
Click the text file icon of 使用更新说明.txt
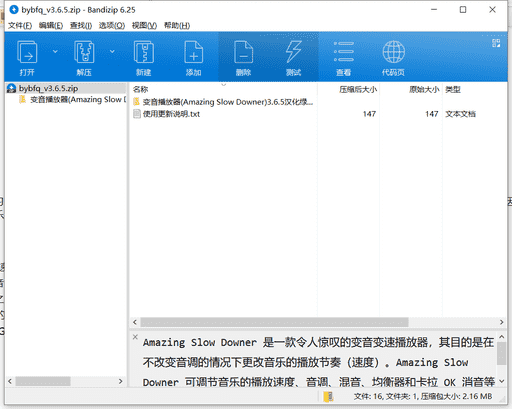[x=137, y=114]
